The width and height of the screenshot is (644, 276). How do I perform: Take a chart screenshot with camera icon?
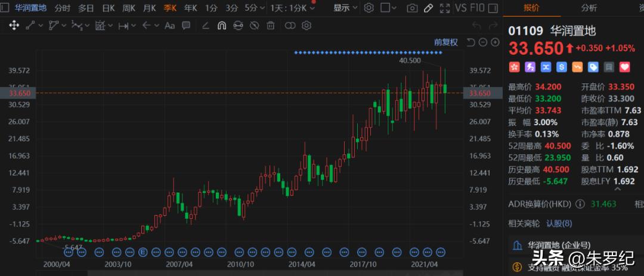click(413, 8)
